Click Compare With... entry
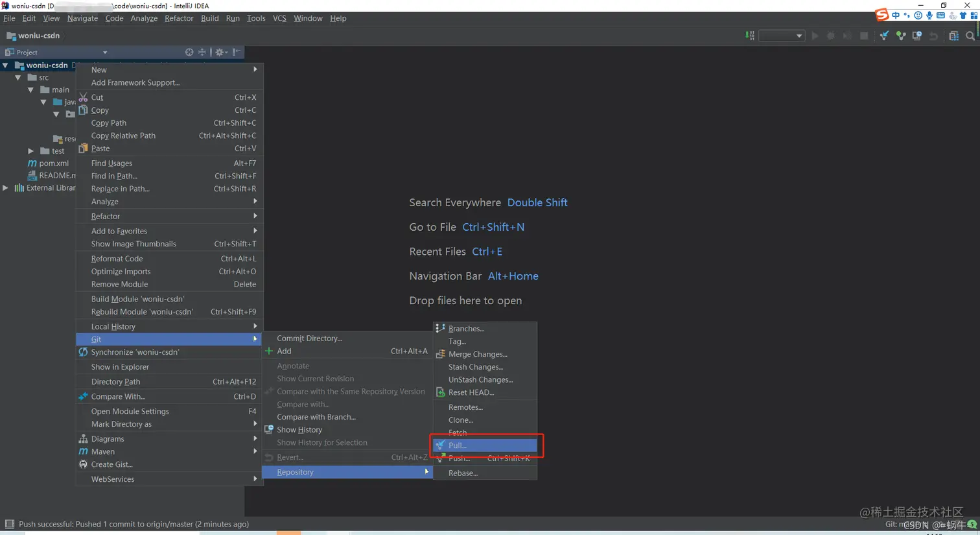 coord(170,397)
